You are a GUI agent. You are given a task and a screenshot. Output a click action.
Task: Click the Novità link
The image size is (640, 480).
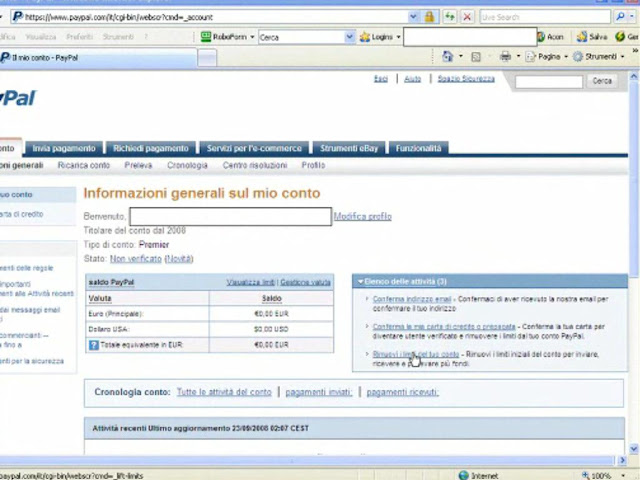[x=179, y=259]
